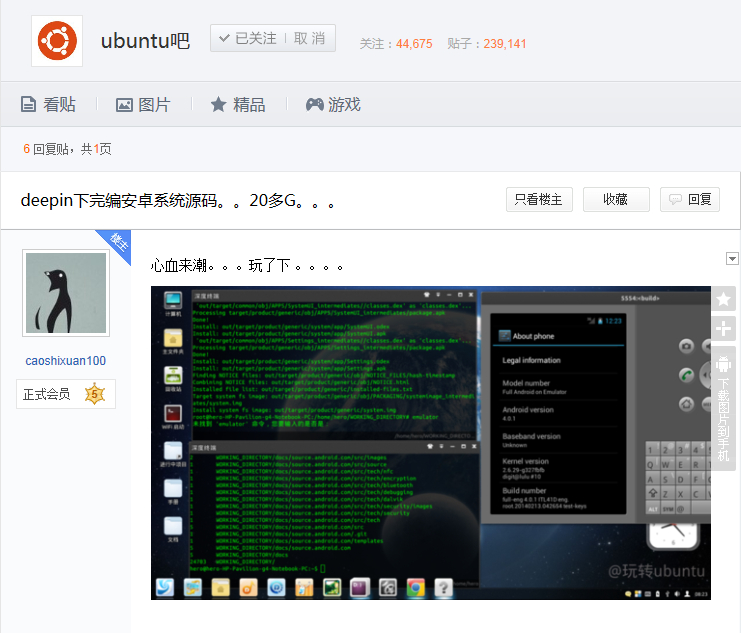Click the Chrome icon in the screenshot's dock

click(415, 588)
